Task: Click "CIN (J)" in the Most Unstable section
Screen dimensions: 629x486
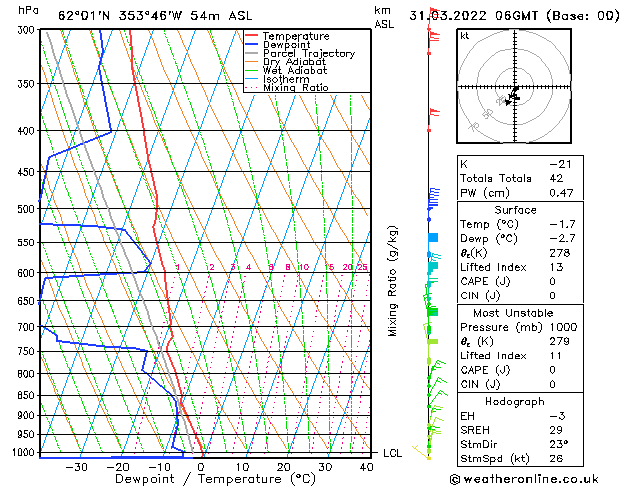Action: pos(480,385)
